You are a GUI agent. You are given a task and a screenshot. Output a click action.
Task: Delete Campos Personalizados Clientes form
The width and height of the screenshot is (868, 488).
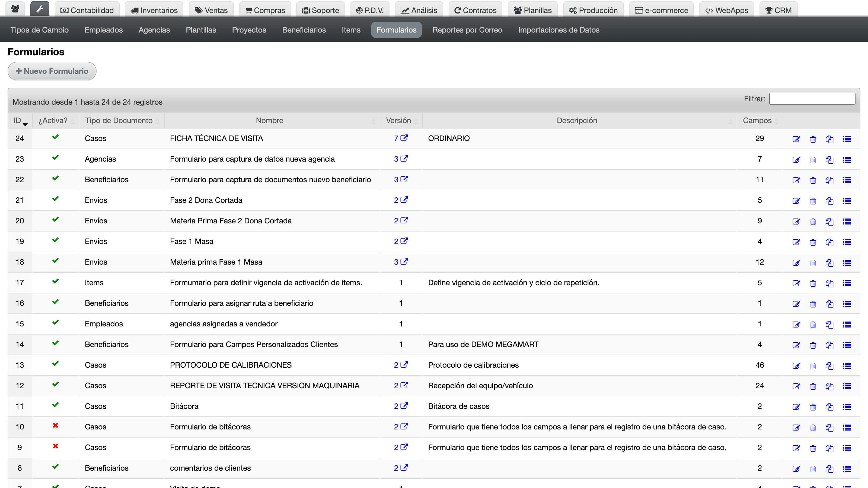tap(813, 345)
